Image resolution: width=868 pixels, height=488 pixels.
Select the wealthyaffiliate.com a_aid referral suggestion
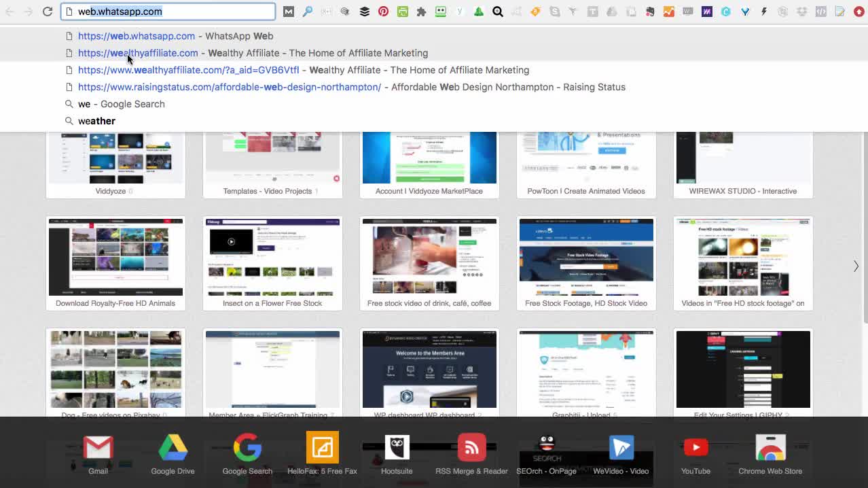click(x=434, y=70)
